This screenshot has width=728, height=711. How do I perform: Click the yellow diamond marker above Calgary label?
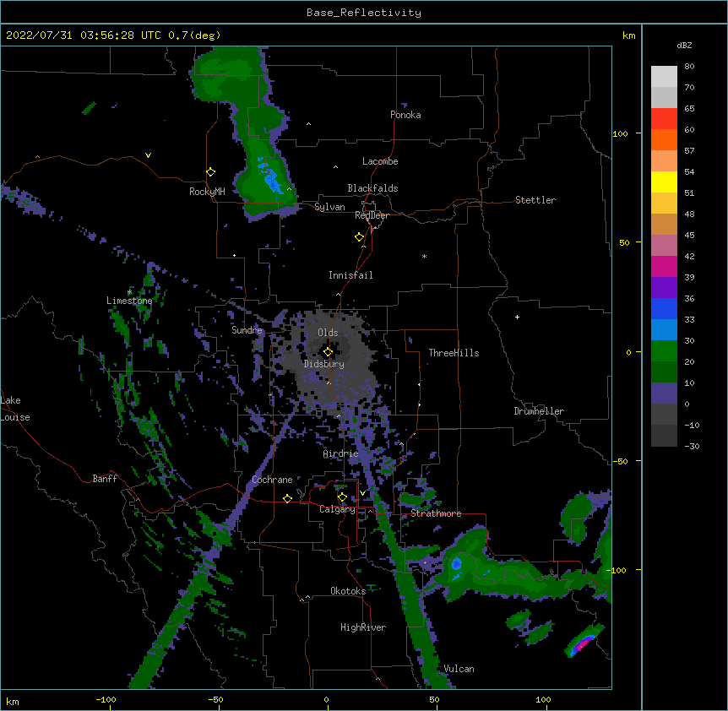tap(342, 497)
